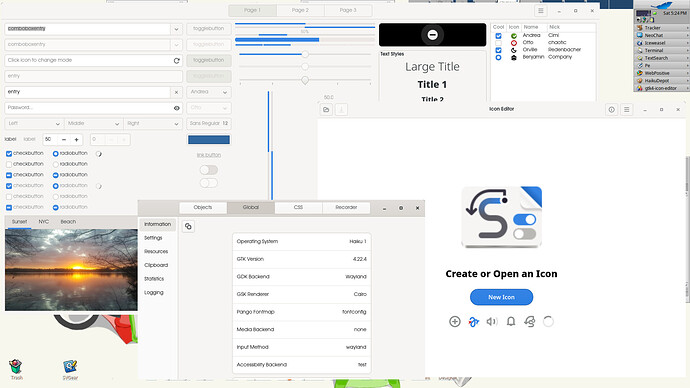The height and width of the screenshot is (388, 690).
Task: Select the blue colored sample icon below New Icon
Action: click(473, 322)
